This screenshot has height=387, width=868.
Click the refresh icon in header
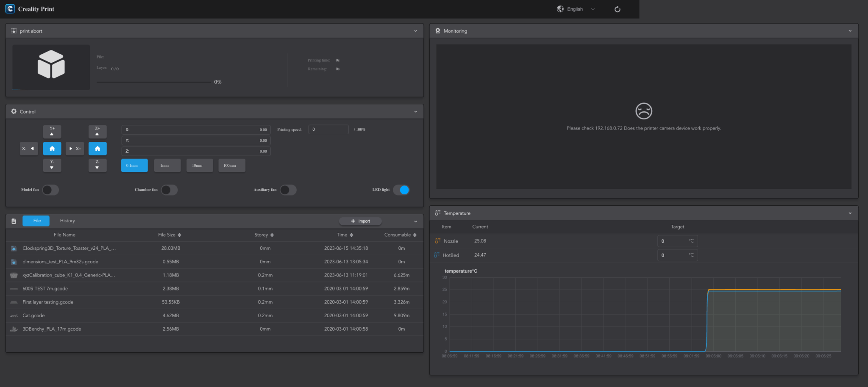tap(617, 9)
